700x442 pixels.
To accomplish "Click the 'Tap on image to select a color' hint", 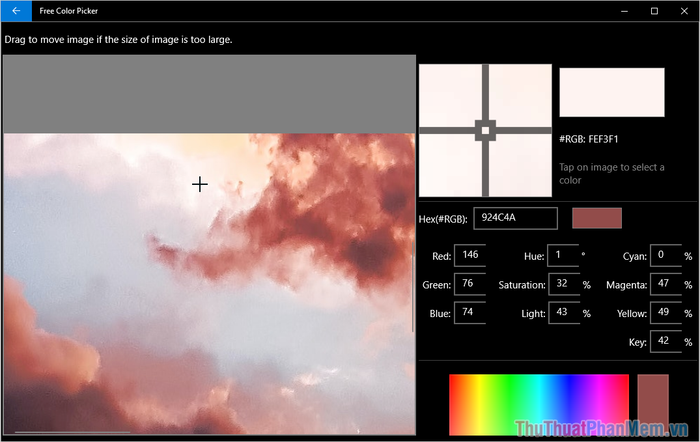I will [x=612, y=174].
